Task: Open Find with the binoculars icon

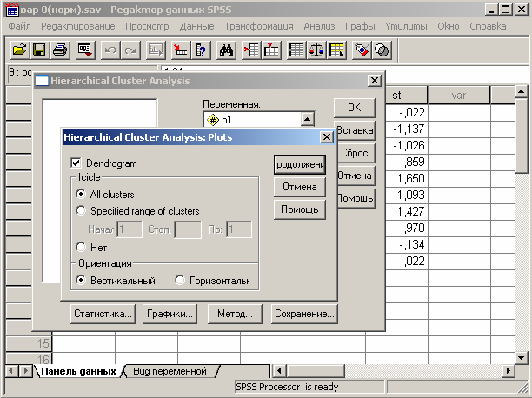Action: [x=226, y=50]
